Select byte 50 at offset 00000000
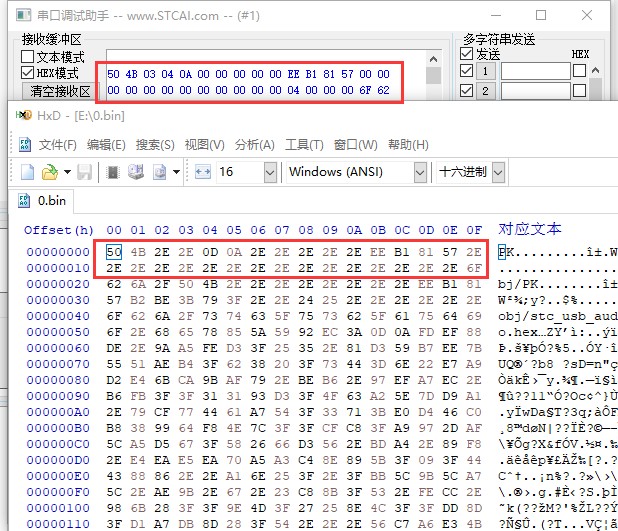 114,252
